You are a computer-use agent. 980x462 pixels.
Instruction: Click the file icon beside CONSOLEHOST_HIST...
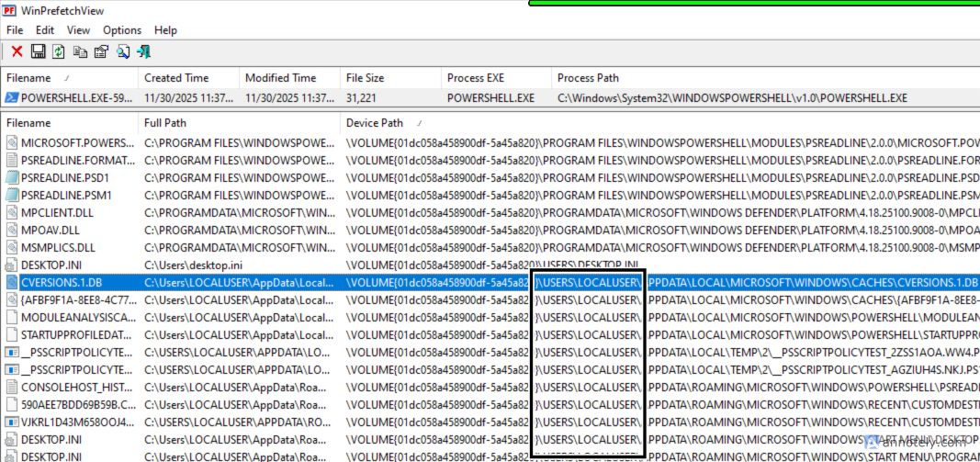[11, 387]
